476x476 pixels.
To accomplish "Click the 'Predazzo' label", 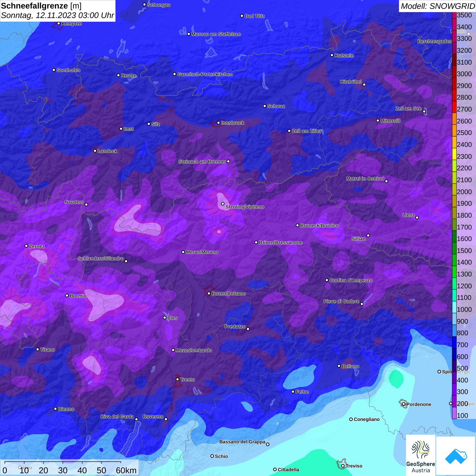I will tap(235, 326).
